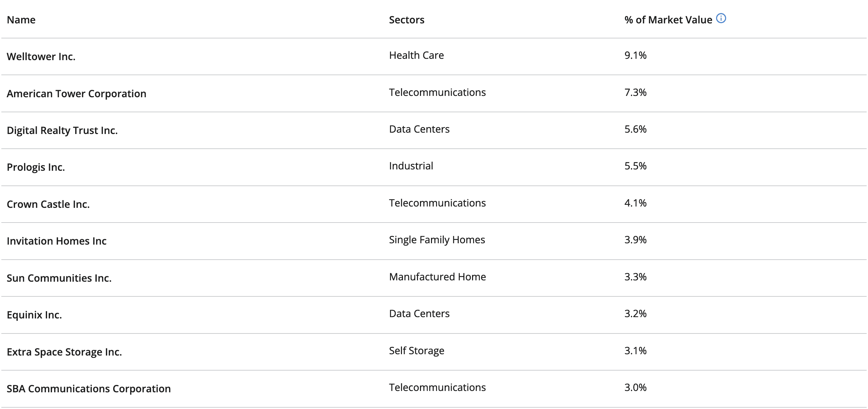Click the Industrial sector label

[x=411, y=166]
